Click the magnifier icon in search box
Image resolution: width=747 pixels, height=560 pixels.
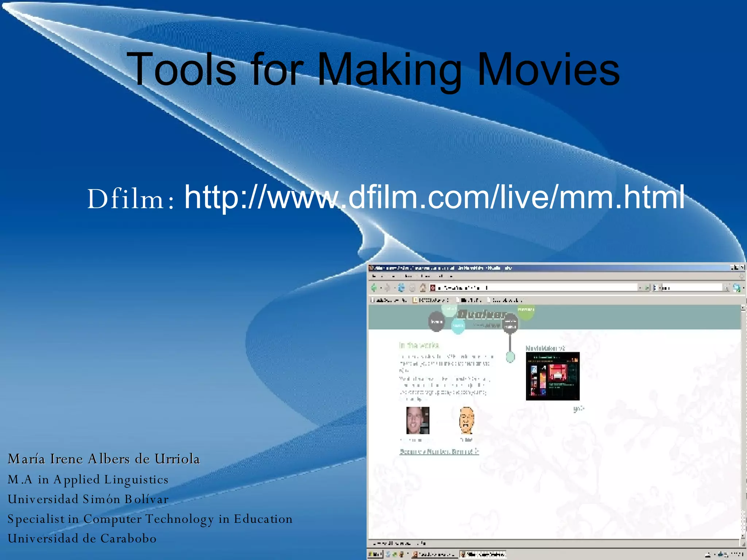(x=726, y=288)
